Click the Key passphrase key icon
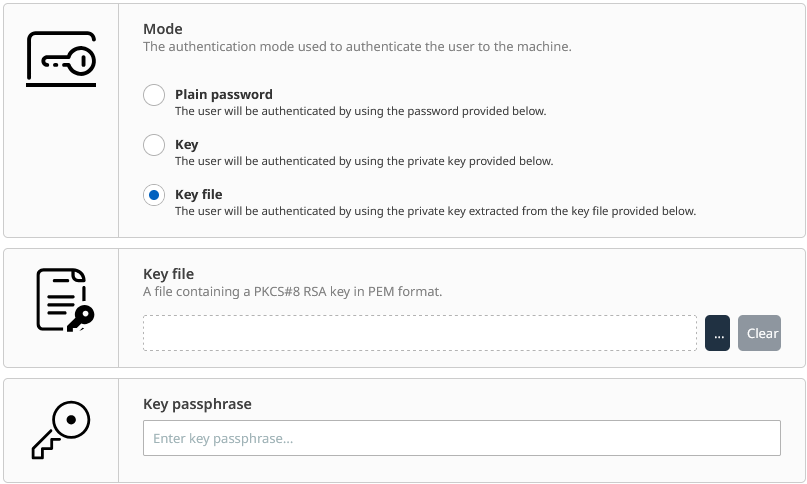The width and height of the screenshot is (807, 484). pos(61,430)
